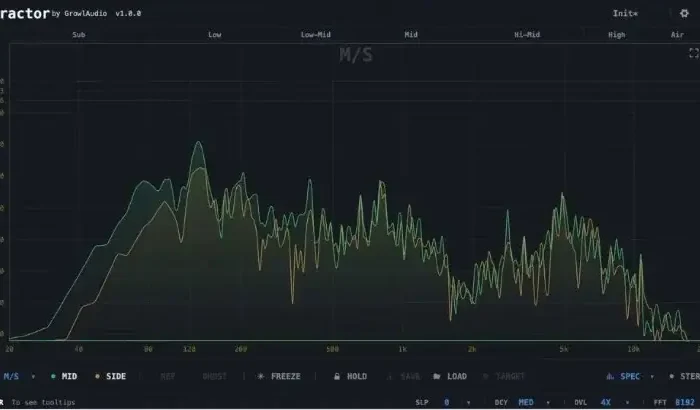This screenshot has width=700, height=410.
Task: Click the OVL value 4X
Action: coord(605,402)
